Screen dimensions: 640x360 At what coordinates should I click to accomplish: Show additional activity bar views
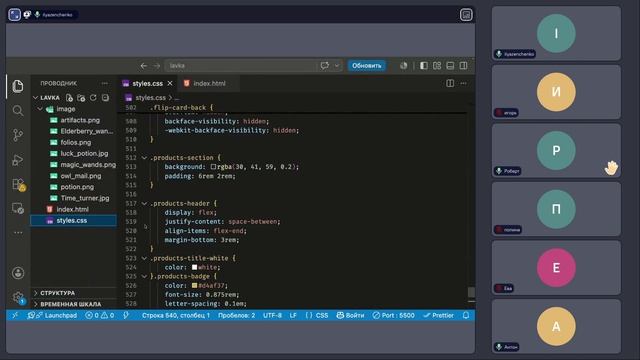pyautogui.click(x=18, y=233)
